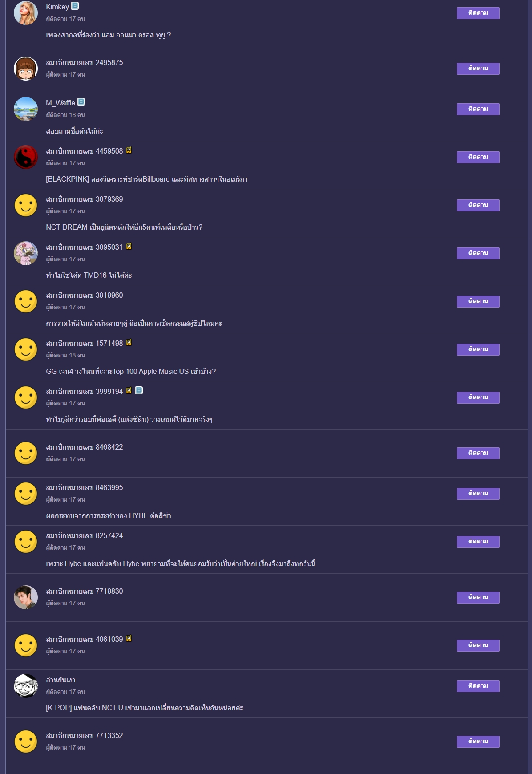
Task: Open the BLACKPINK Billboard chart analysis post
Action: click(147, 179)
